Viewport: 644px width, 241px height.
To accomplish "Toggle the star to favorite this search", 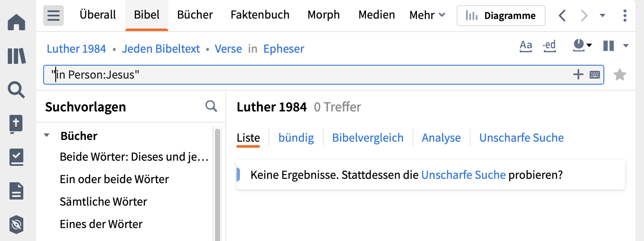I will (620, 75).
